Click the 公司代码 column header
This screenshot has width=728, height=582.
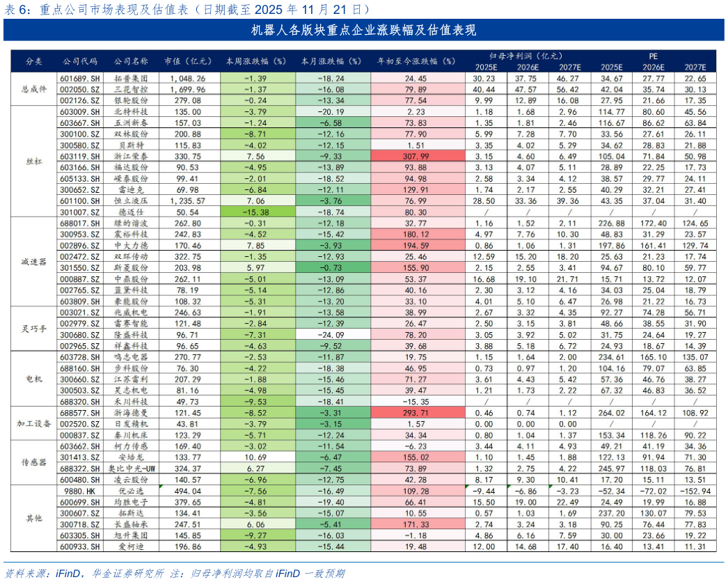click(x=79, y=61)
